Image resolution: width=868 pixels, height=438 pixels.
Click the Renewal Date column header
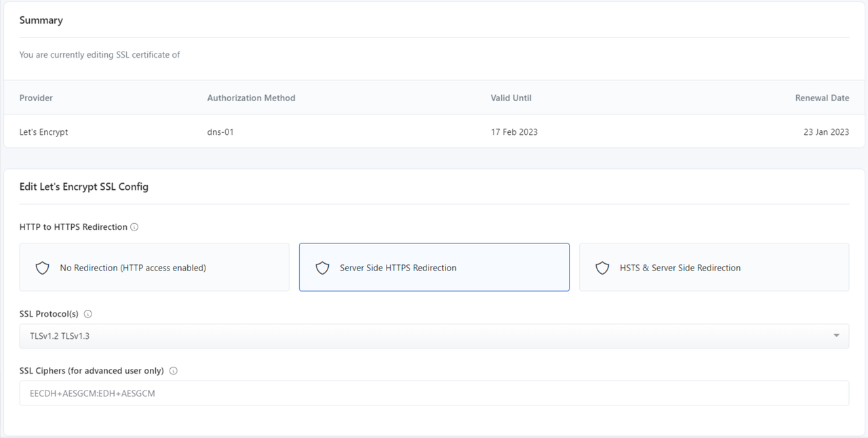(x=822, y=98)
